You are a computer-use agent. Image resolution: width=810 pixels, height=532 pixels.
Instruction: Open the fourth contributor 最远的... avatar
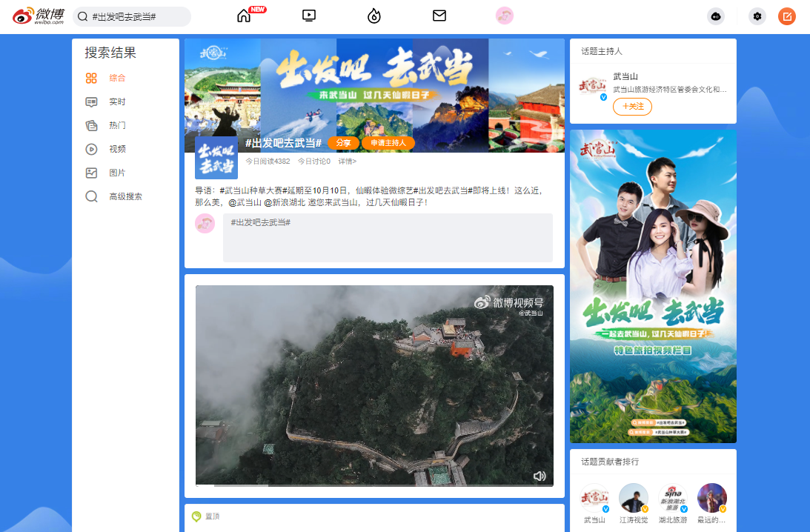click(712, 498)
